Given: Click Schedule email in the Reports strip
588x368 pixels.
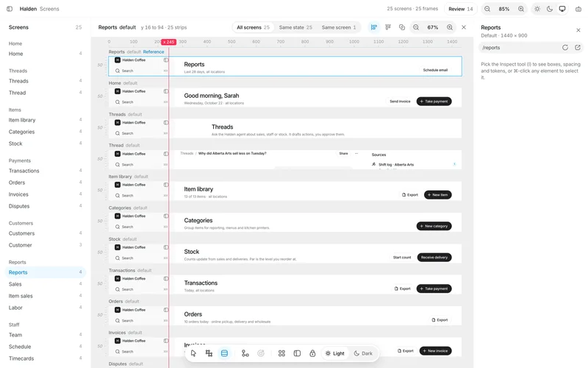Looking at the screenshot, I should 435,70.
